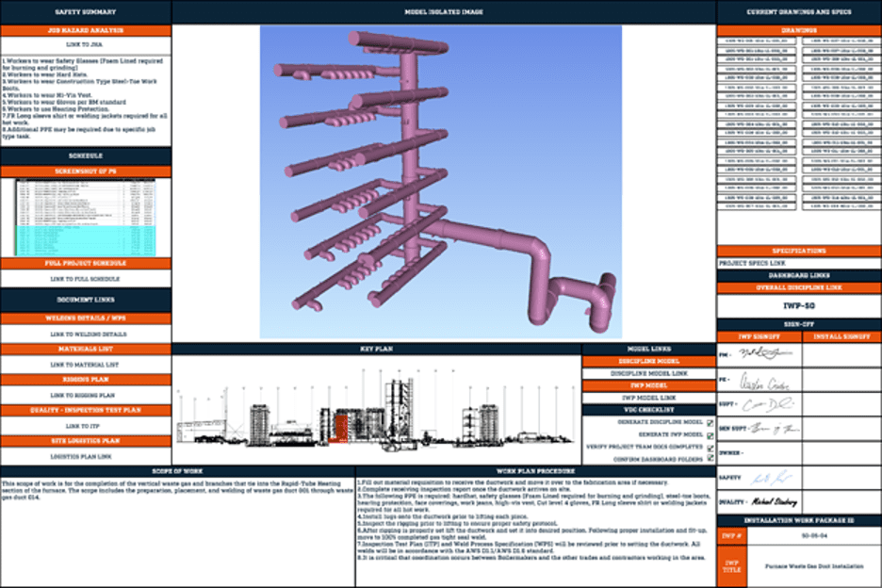The height and width of the screenshot is (588, 882).
Task: Select the Scope of Work header
Action: [177, 471]
